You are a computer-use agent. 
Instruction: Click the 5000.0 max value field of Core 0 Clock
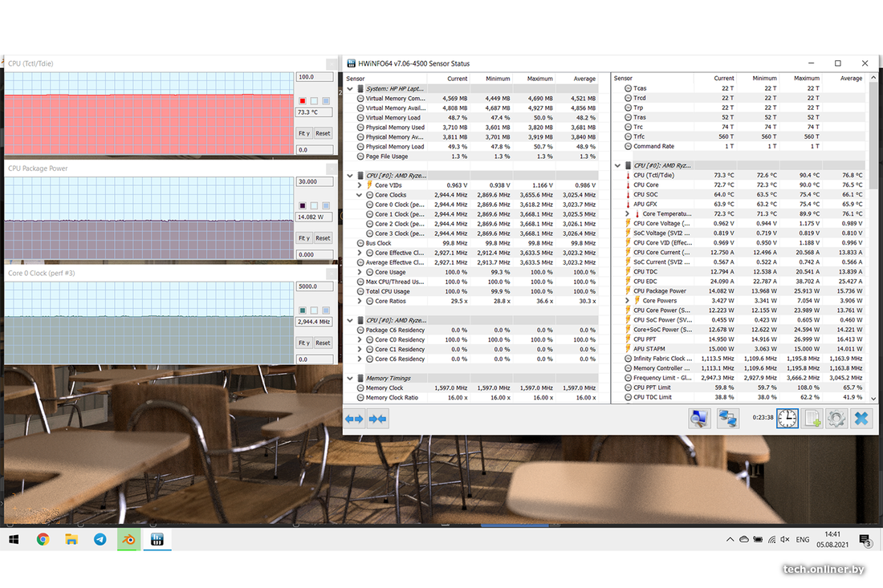(x=313, y=286)
